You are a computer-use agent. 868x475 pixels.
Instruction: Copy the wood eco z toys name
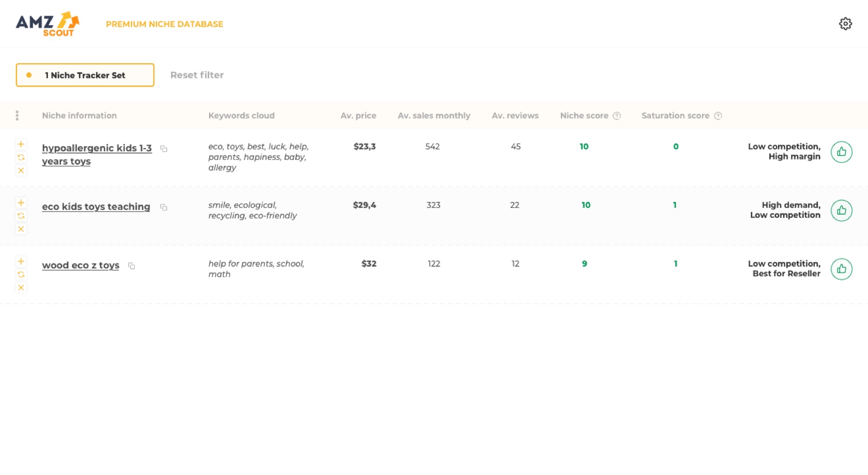(132, 266)
